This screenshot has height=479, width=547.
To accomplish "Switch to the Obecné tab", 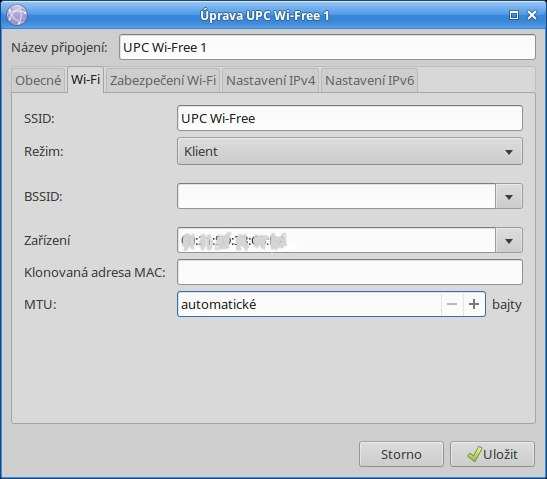I will 38,80.
